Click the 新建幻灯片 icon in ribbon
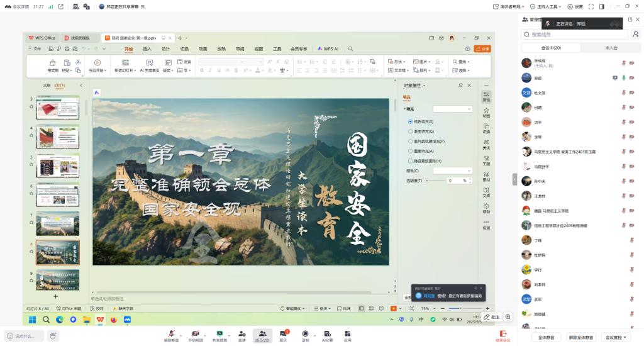 125,62
